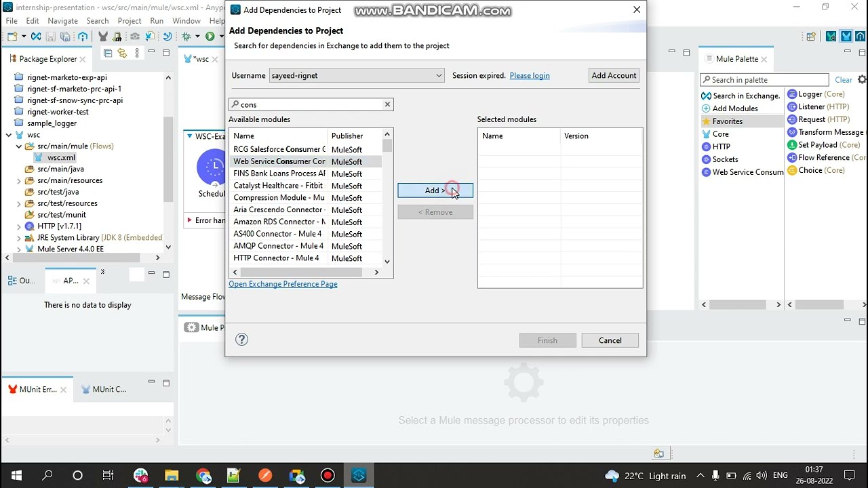
Task: Click Search in Exchange in palette
Action: click(741, 96)
